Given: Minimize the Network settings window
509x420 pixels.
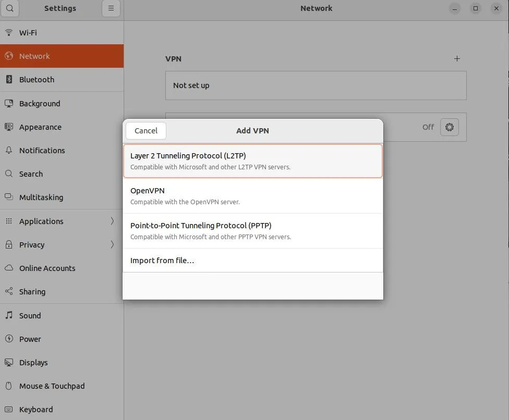Looking at the screenshot, I should click(454, 8).
